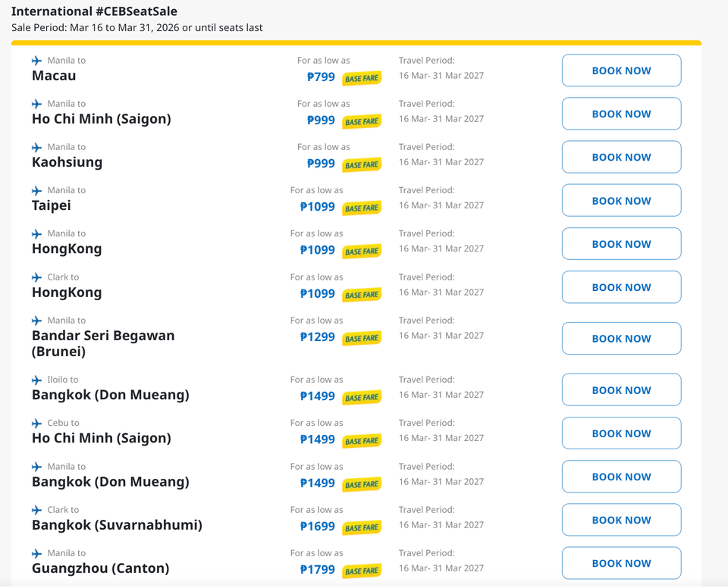Click Guangzhou (Canton) destination text
The height and width of the screenshot is (588, 728).
(100, 568)
